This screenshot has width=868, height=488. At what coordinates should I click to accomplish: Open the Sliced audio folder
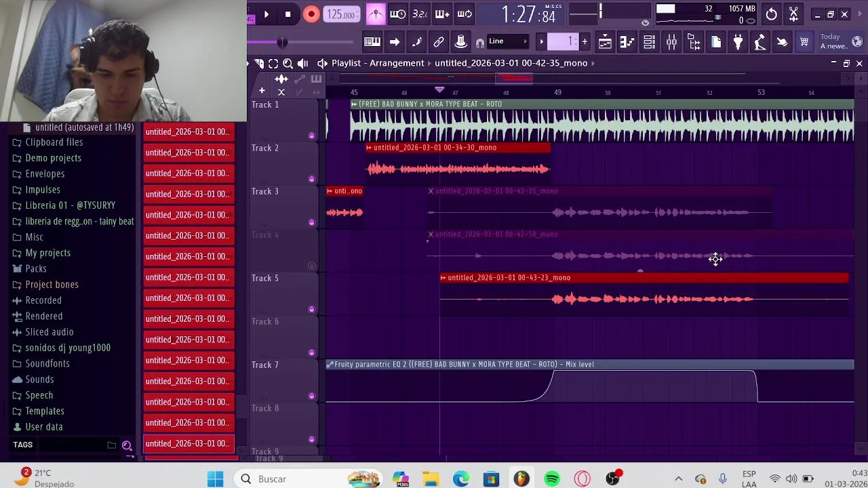point(49,332)
